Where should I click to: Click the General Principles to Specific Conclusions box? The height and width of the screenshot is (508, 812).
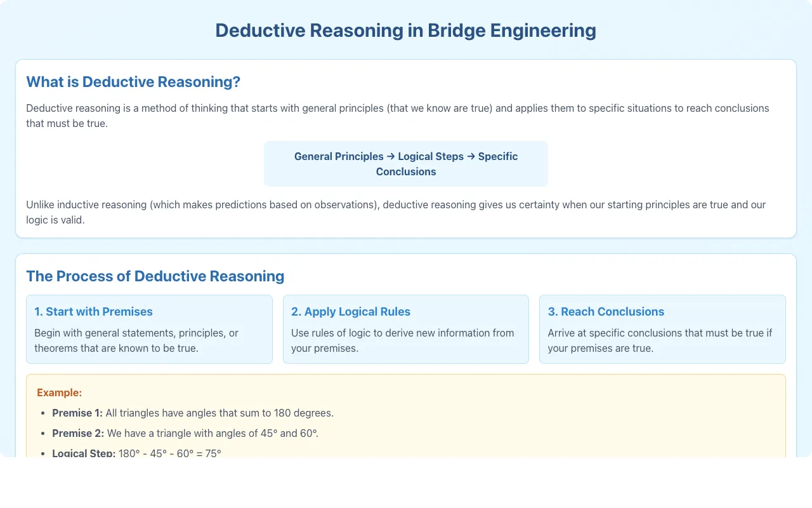coord(406,164)
